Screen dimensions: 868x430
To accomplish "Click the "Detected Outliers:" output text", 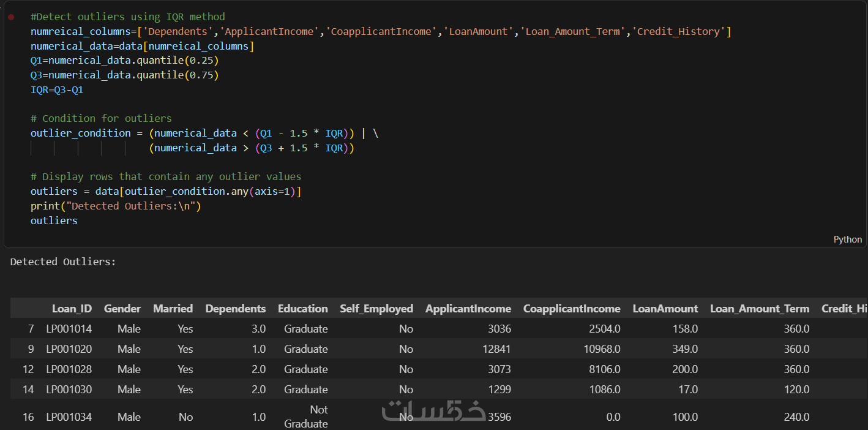I will pos(63,262).
